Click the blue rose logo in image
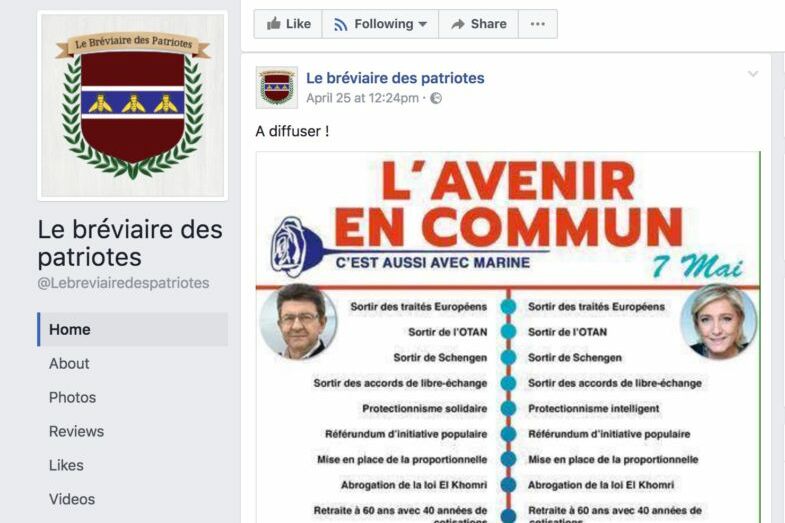 tap(296, 247)
